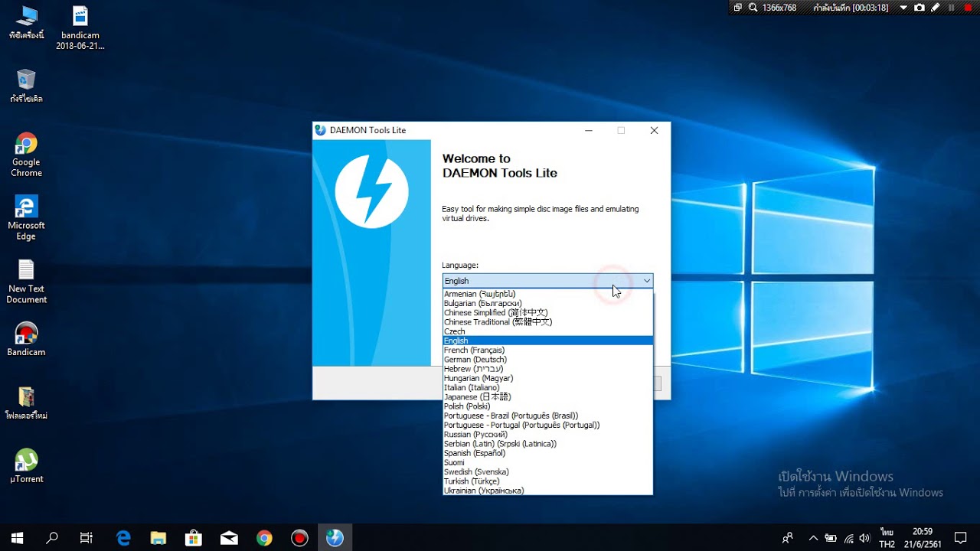Image resolution: width=980 pixels, height=551 pixels.
Task: Open the Action Center notifications
Action: tap(961, 538)
